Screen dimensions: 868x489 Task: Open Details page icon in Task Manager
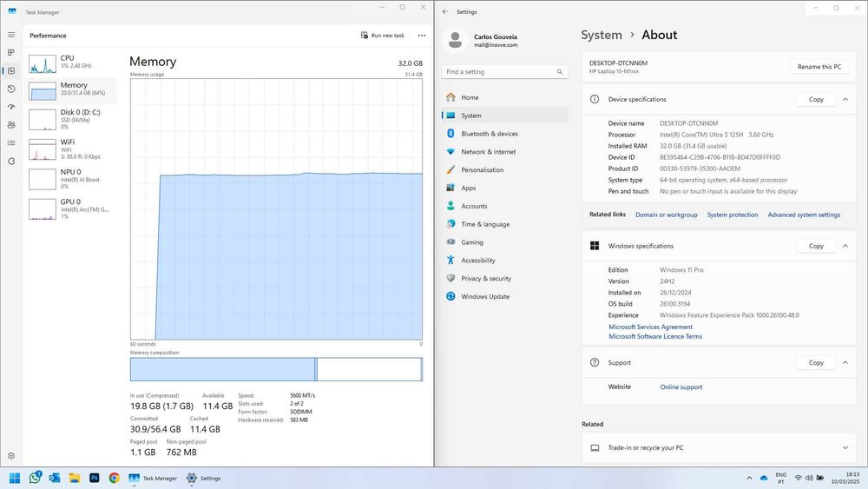click(11, 143)
